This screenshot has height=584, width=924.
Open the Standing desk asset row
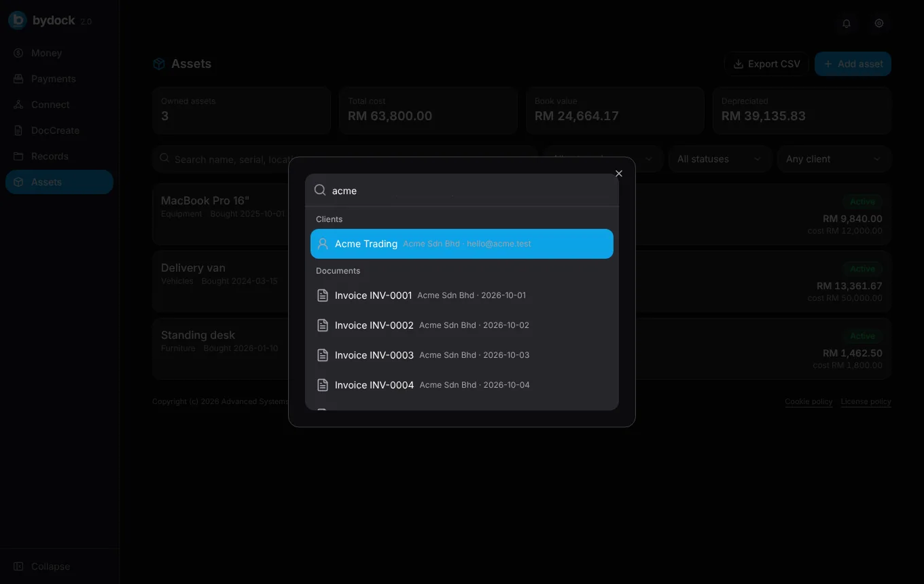coord(522,348)
